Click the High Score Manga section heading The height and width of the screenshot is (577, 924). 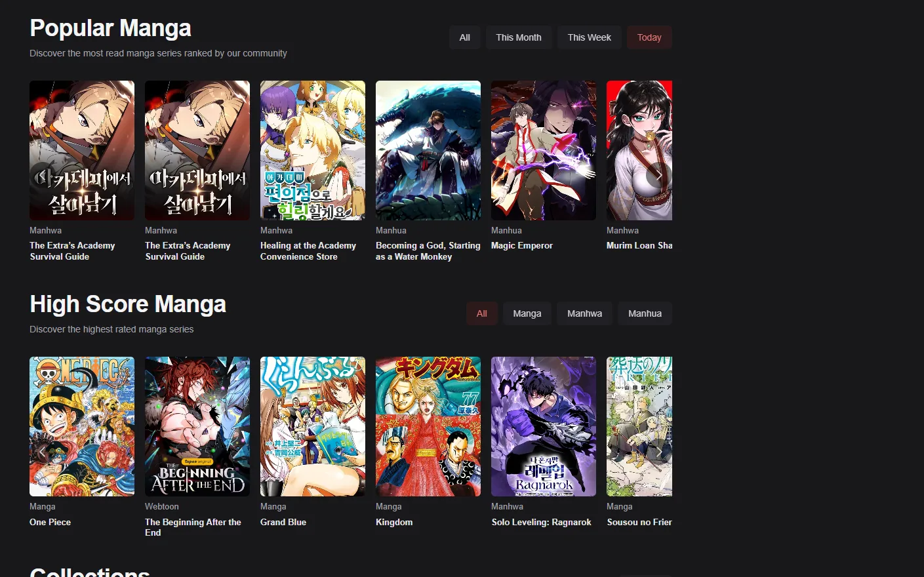pyautogui.click(x=128, y=304)
